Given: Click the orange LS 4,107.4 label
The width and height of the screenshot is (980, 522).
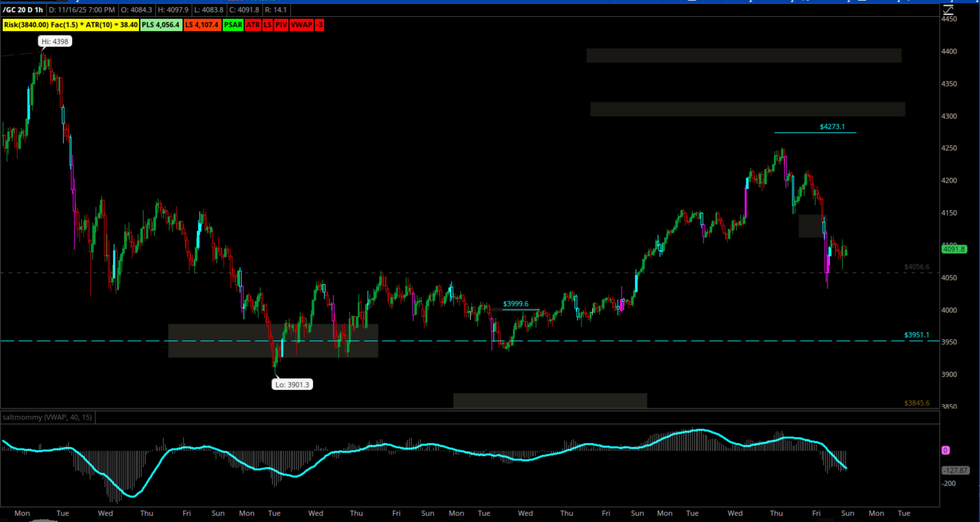Looking at the screenshot, I should [x=202, y=25].
